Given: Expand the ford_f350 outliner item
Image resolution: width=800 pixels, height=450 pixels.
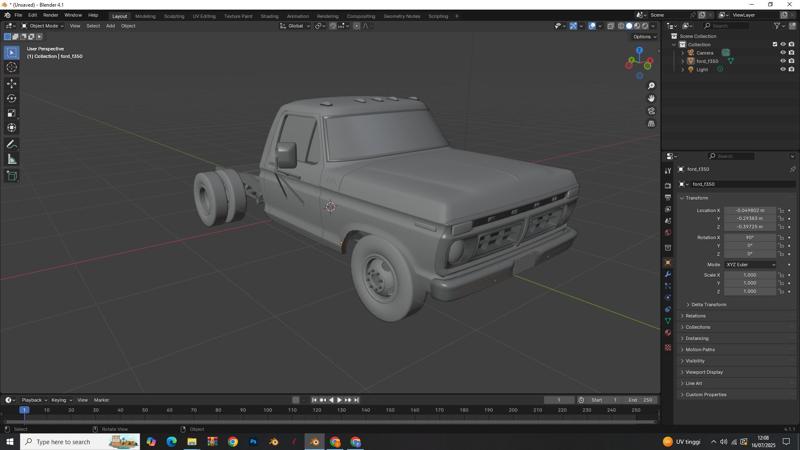Looking at the screenshot, I should click(x=683, y=61).
